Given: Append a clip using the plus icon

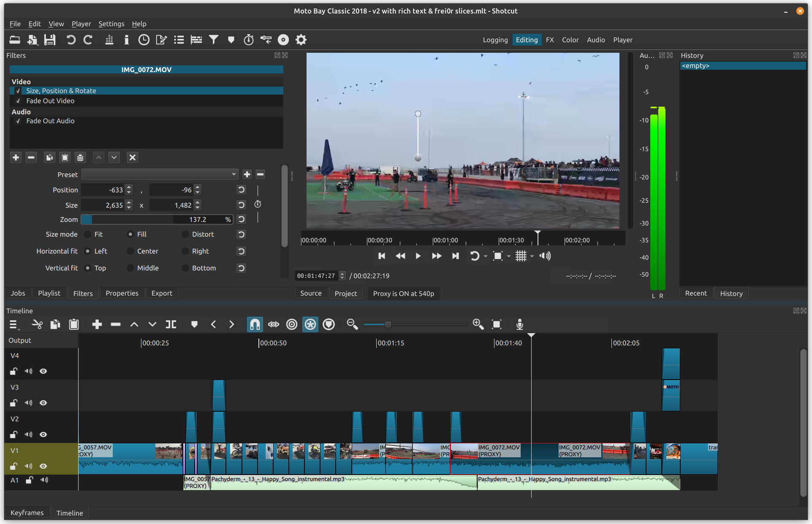Looking at the screenshot, I should pos(97,324).
